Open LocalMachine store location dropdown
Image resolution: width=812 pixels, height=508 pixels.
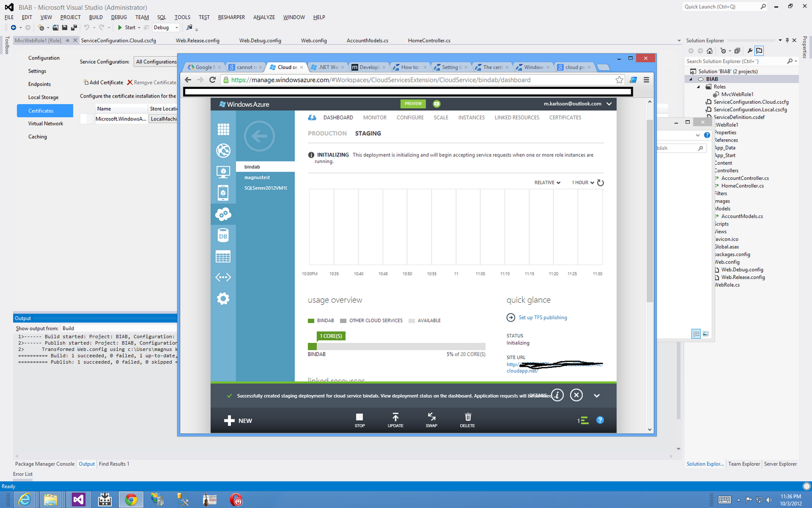click(x=163, y=119)
